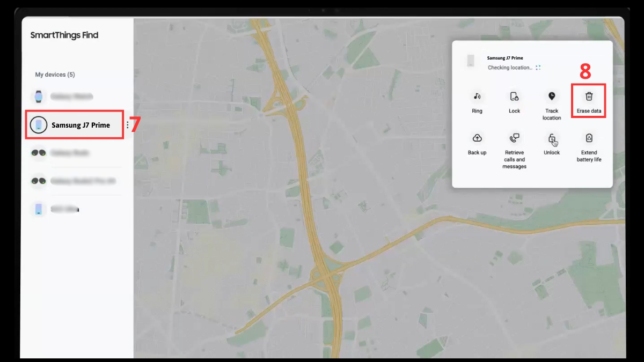Image resolution: width=644 pixels, height=362 pixels.
Task: Click the Retrieve calls and messages label
Action: 514,159
